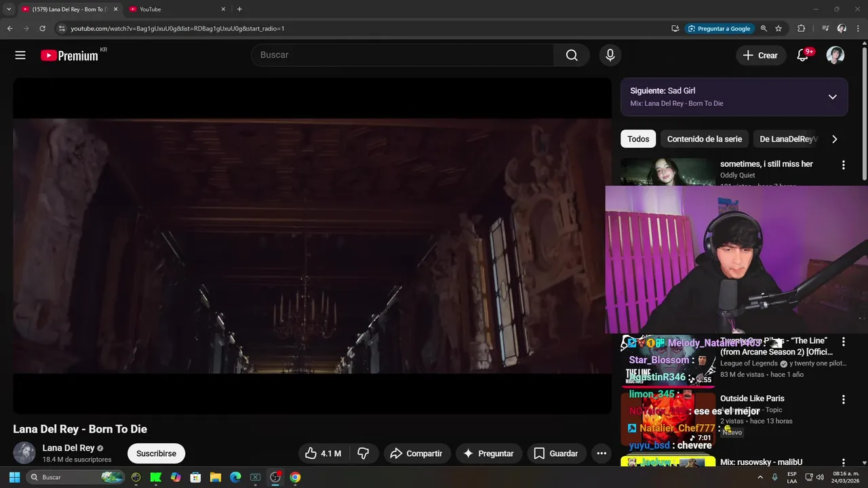Image resolution: width=868 pixels, height=488 pixels.
Task: Bookmark this page with the star
Action: [778, 28]
